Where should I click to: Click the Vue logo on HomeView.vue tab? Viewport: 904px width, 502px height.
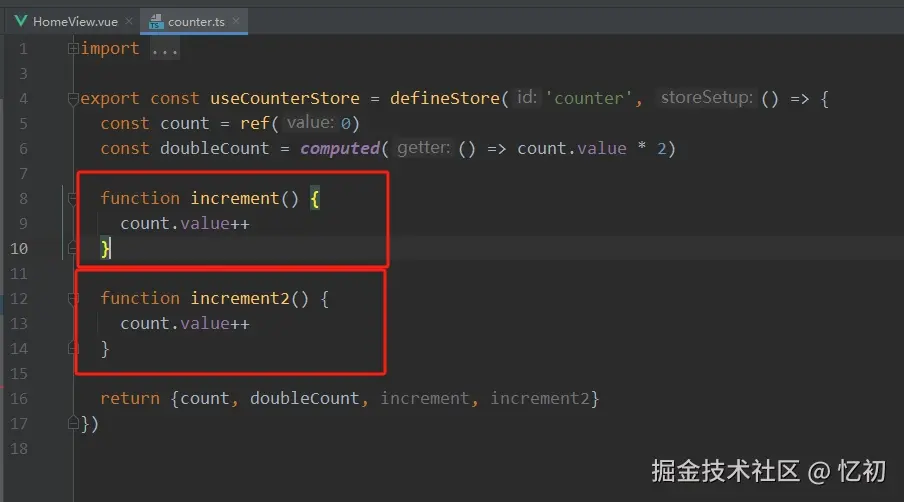(x=19, y=20)
